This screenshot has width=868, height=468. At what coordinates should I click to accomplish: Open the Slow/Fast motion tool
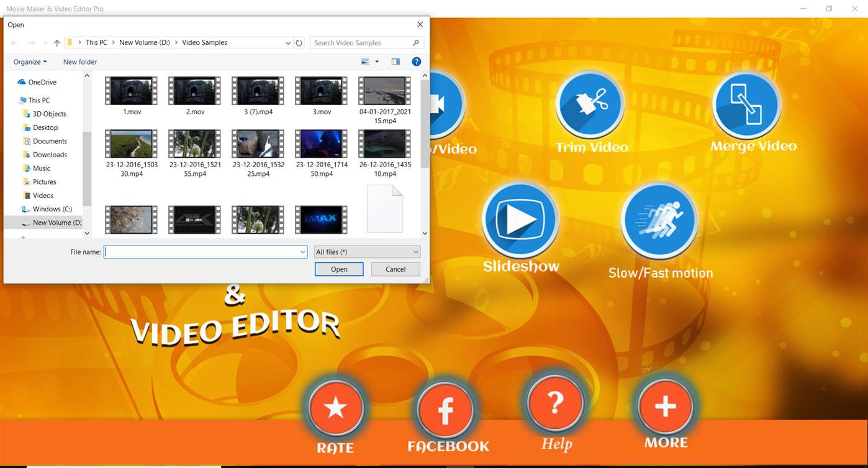tap(659, 221)
